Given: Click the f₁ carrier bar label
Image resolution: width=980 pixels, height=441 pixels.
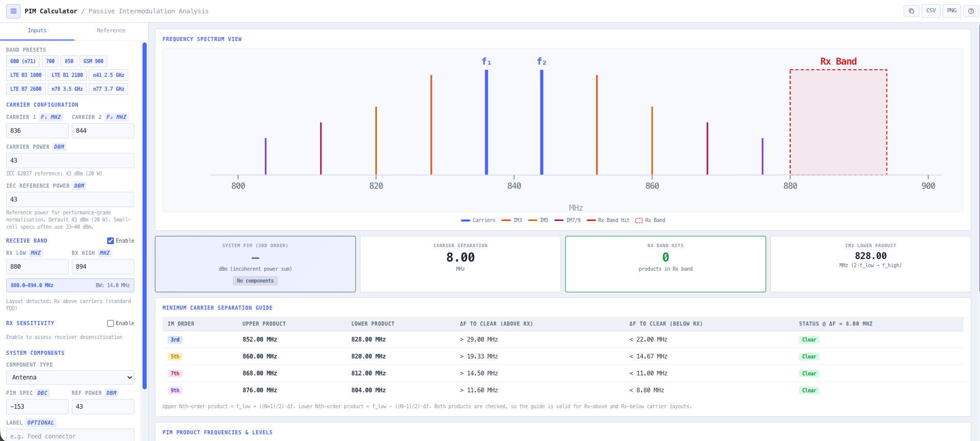Looking at the screenshot, I should click(486, 62).
